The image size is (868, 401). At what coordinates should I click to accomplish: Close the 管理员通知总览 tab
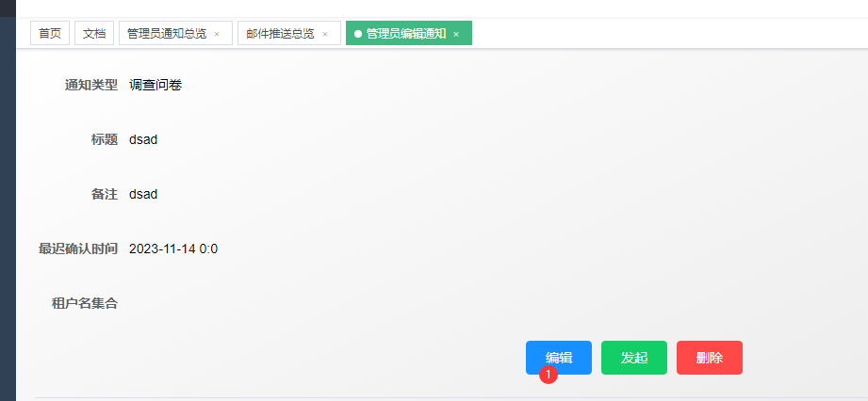tap(217, 34)
